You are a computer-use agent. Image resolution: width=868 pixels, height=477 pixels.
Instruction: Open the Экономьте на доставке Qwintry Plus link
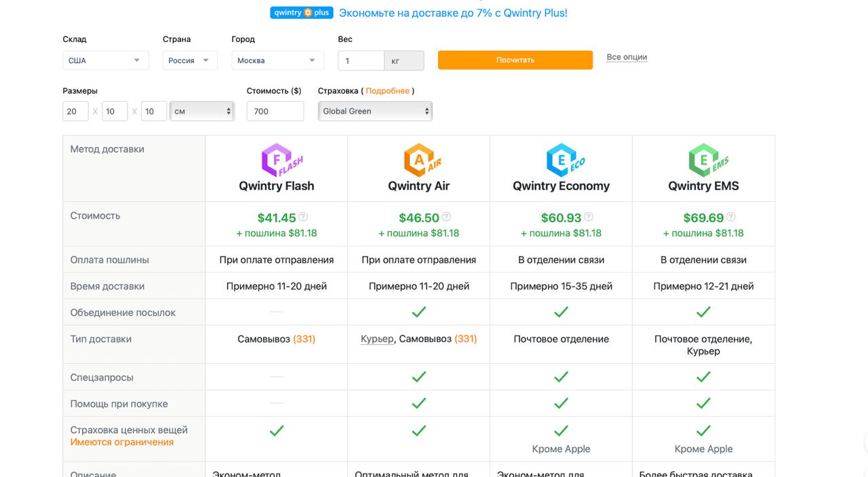click(x=453, y=13)
